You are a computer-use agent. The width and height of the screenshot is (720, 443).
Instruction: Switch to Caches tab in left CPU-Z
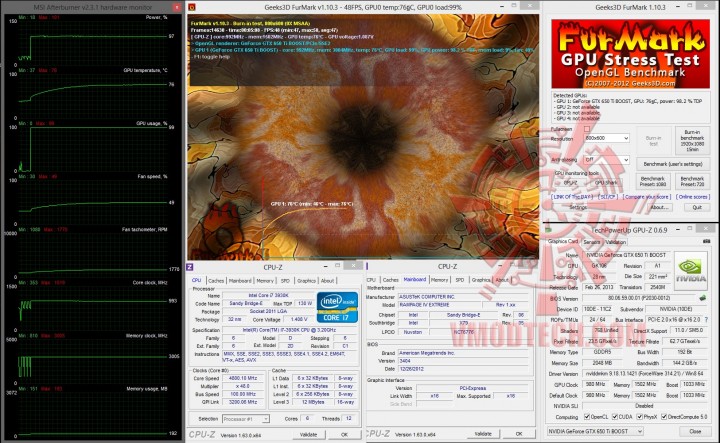point(216,280)
